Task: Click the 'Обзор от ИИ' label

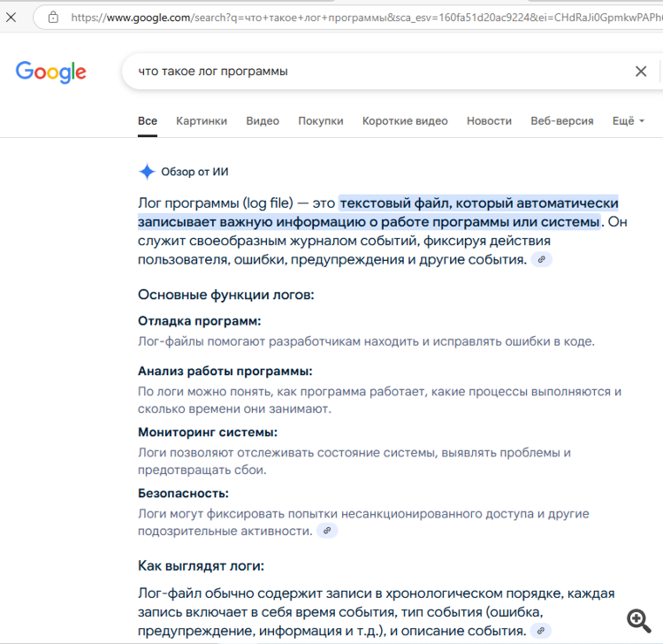Action: tap(195, 172)
